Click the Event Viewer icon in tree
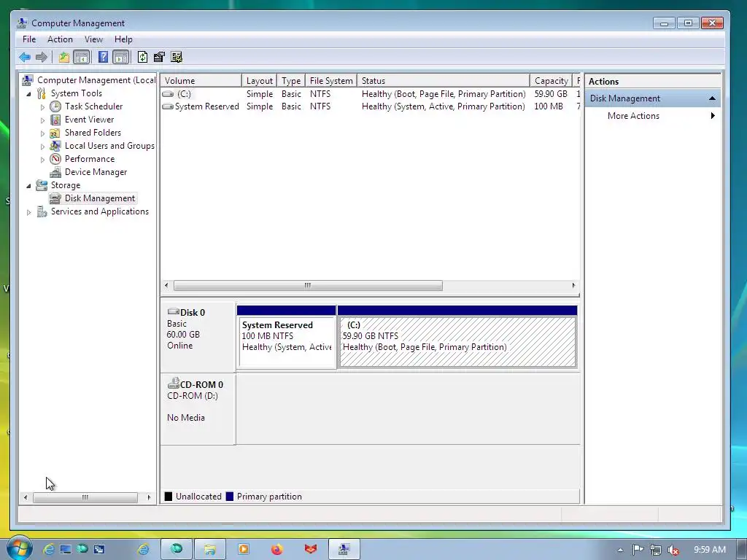 55,120
